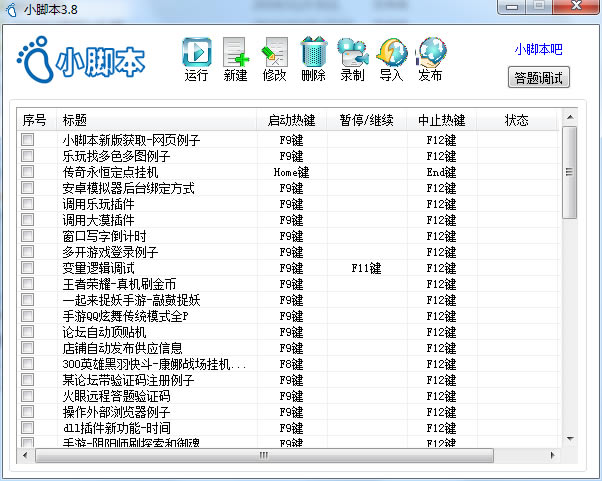Check the box for 火眼远程答题验证码
This screenshot has width=602, height=481.
click(28, 395)
